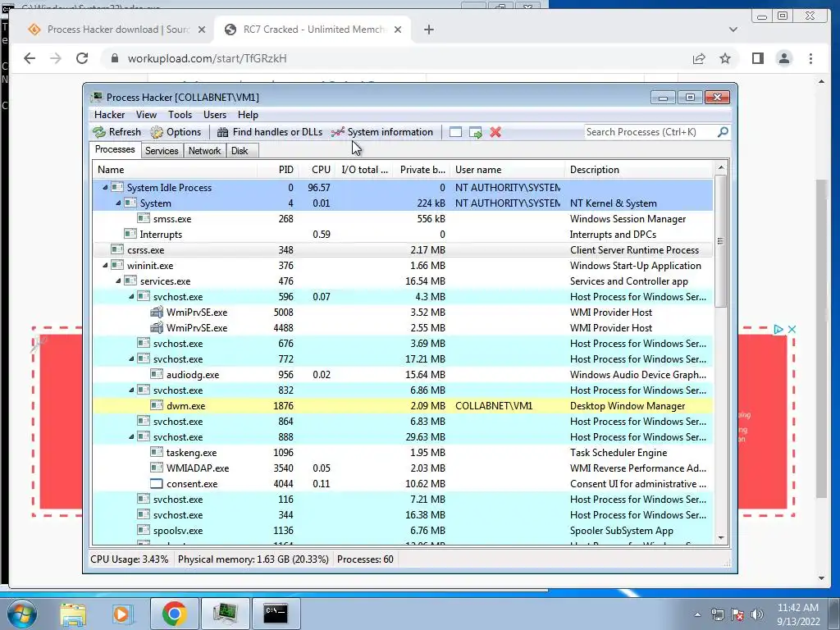
Task: Click the search magnifier icon
Action: click(x=722, y=132)
